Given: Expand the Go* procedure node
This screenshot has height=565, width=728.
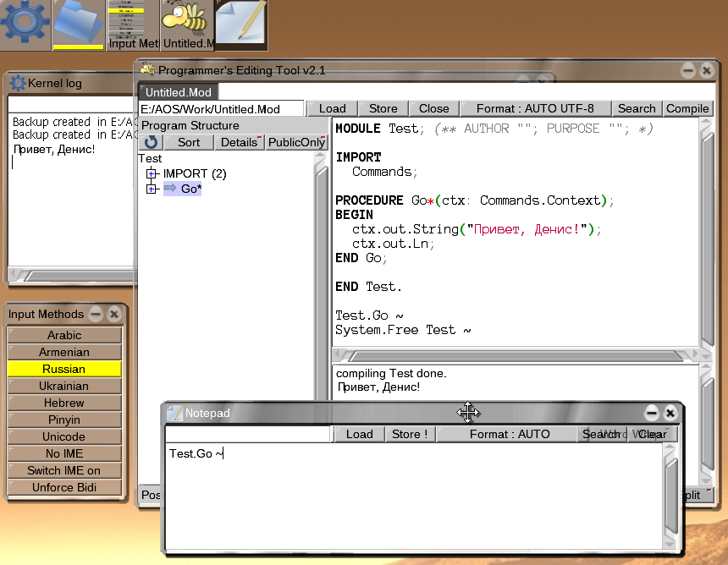Looking at the screenshot, I should pos(152,189).
